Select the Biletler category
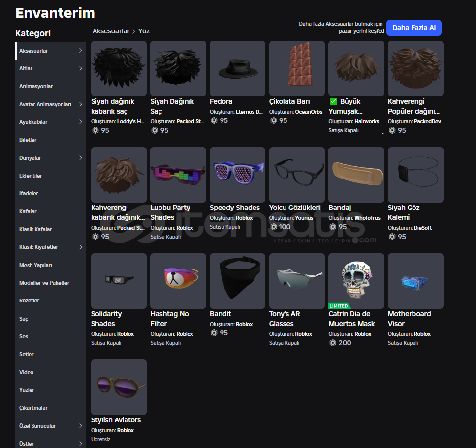Image resolution: width=476 pixels, height=448 pixels. 51,140
